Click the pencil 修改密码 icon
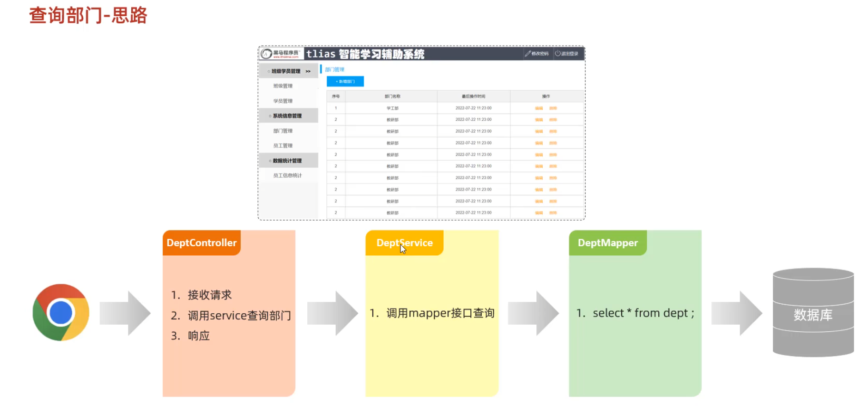Image resolution: width=868 pixels, height=406 pixels. pyautogui.click(x=527, y=54)
